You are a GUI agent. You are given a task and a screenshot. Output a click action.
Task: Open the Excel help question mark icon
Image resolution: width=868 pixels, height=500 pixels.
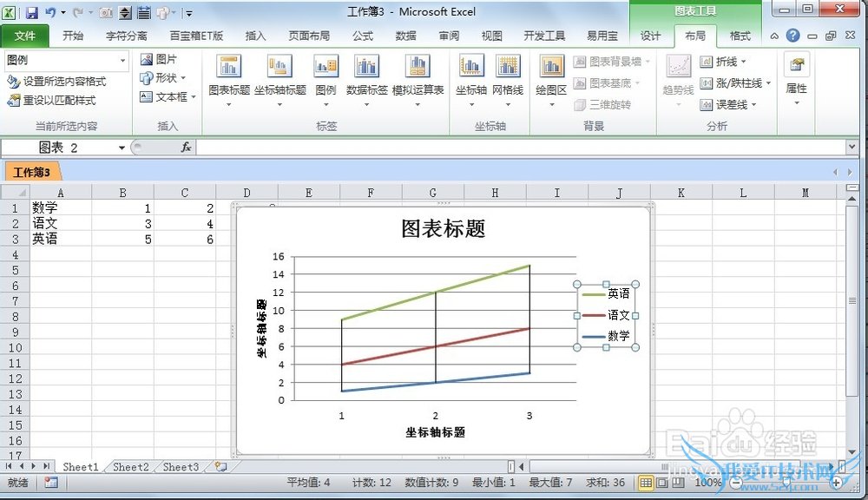point(792,36)
